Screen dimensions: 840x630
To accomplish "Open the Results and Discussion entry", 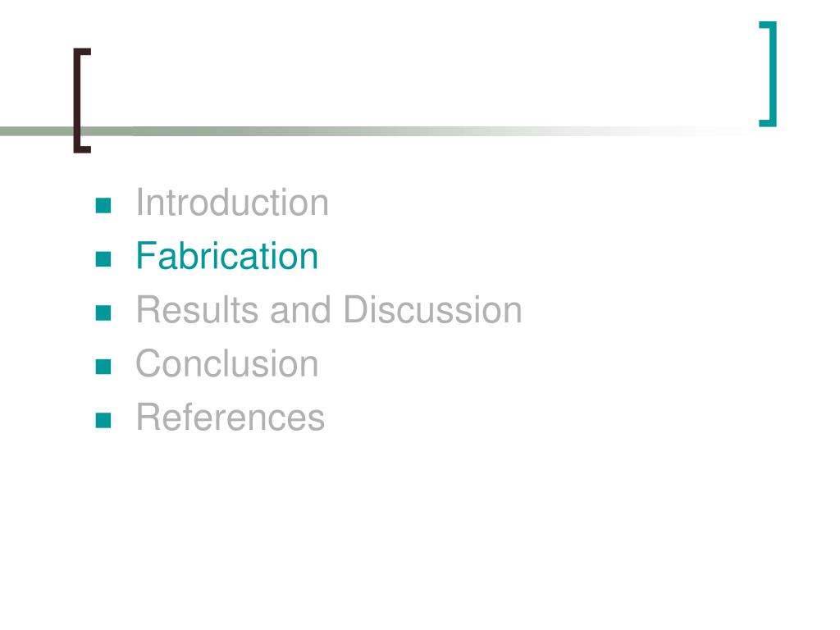I will [x=329, y=310].
